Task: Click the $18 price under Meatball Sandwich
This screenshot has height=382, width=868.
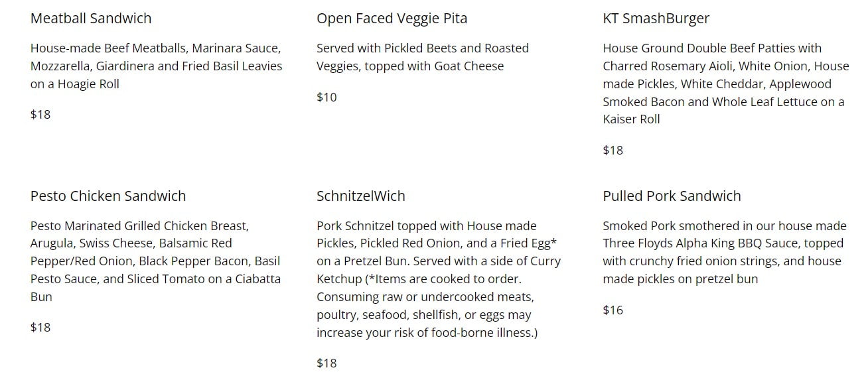Action: [x=40, y=115]
